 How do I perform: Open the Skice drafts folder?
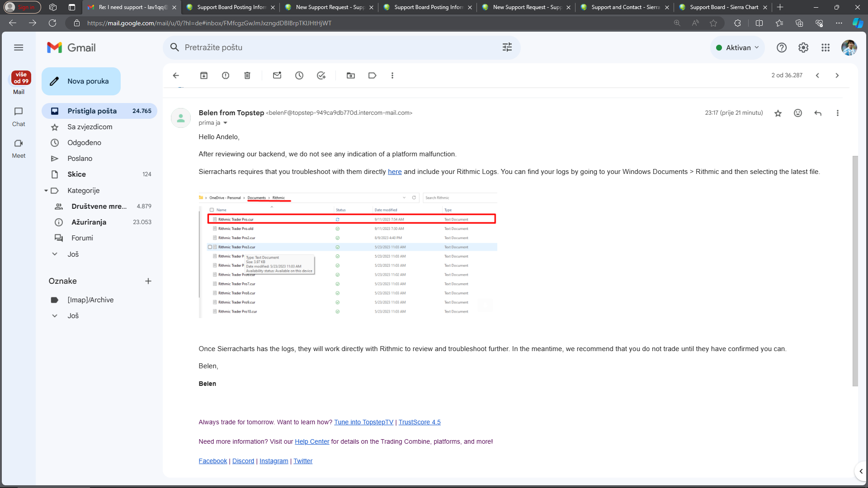(76, 174)
